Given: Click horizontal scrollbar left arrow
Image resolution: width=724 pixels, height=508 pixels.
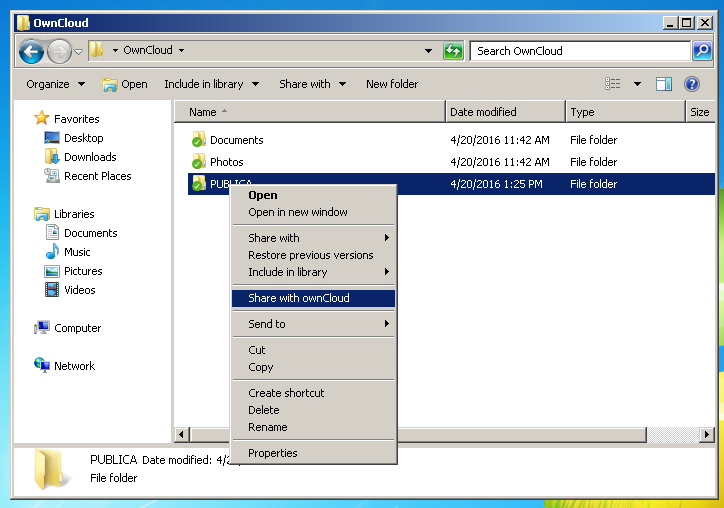Looking at the screenshot, I should click(181, 435).
